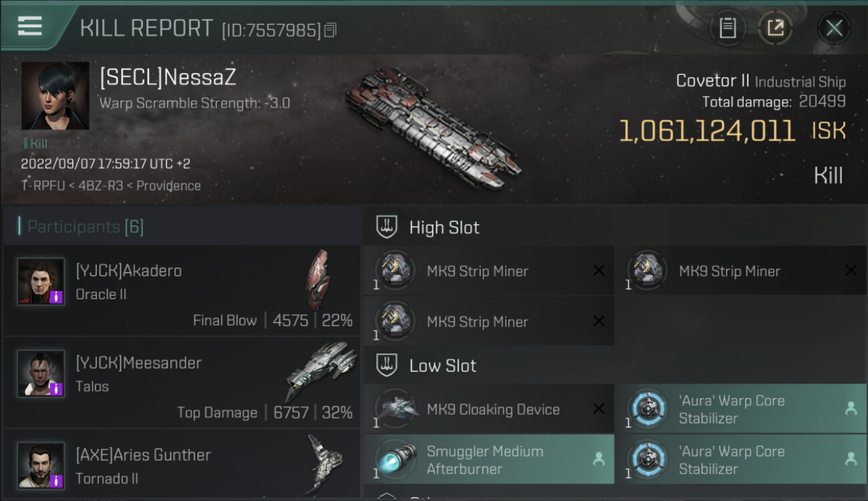This screenshot has width=868, height=501.
Task: Open Akadero participant entry
Action: point(182,290)
